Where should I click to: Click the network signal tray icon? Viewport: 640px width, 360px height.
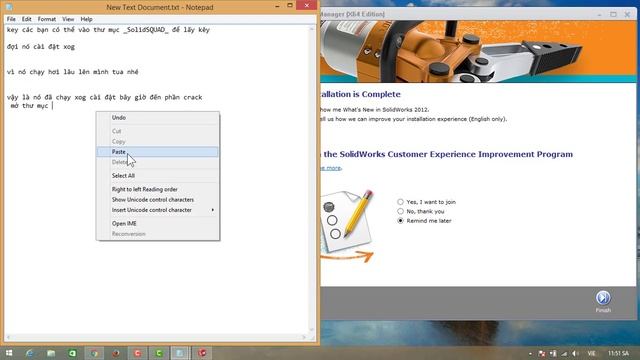point(564,353)
